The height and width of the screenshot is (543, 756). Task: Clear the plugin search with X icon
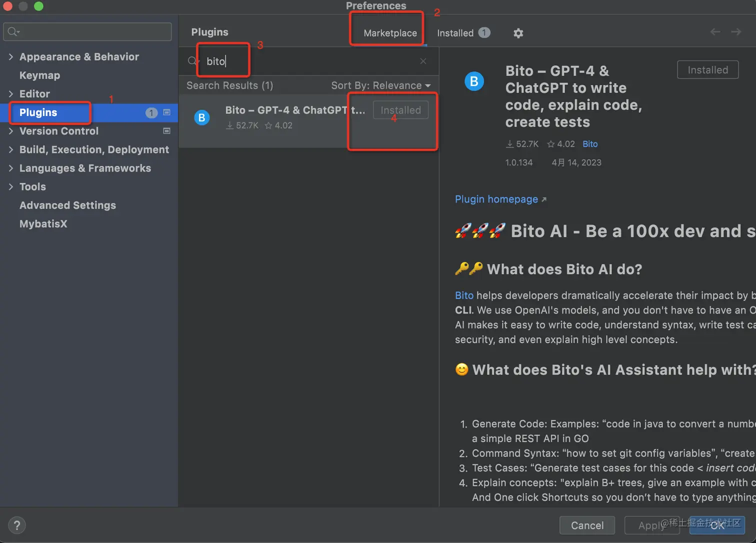click(423, 61)
